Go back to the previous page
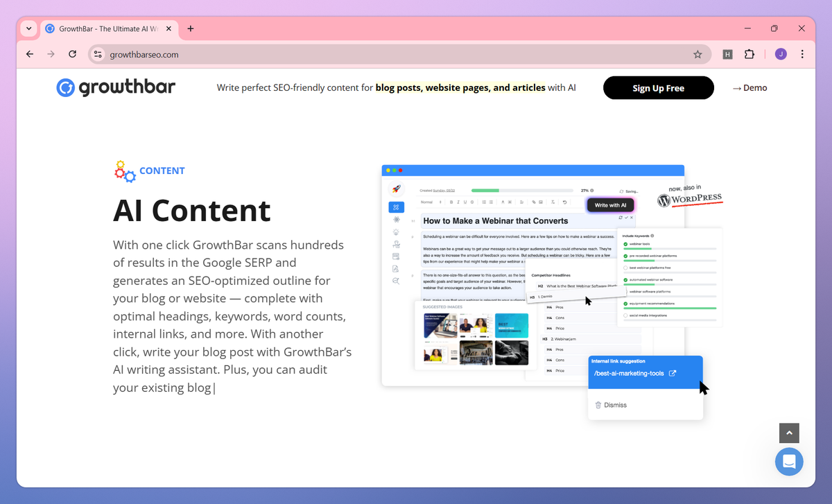The image size is (832, 504). pyautogui.click(x=29, y=54)
